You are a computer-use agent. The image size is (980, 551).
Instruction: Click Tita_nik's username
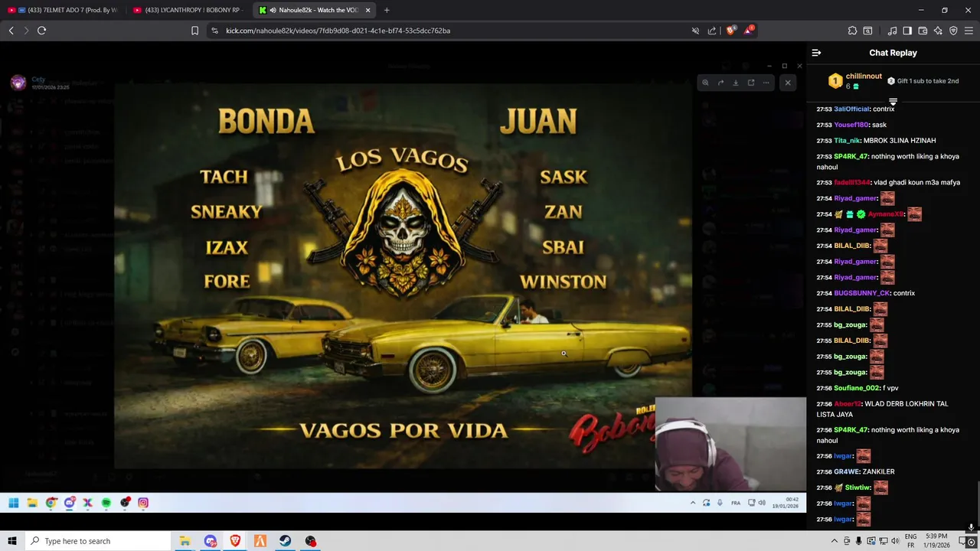(847, 140)
